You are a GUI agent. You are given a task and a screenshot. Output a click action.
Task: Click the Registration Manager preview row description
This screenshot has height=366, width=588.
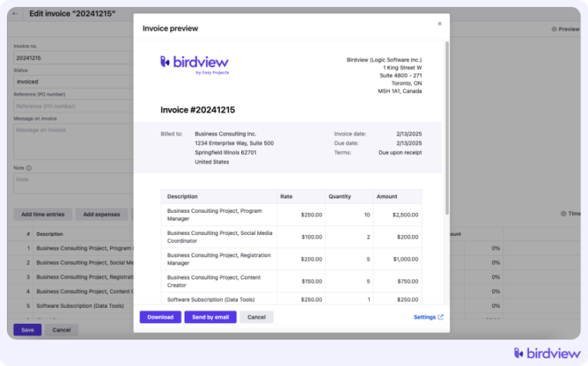click(x=219, y=259)
